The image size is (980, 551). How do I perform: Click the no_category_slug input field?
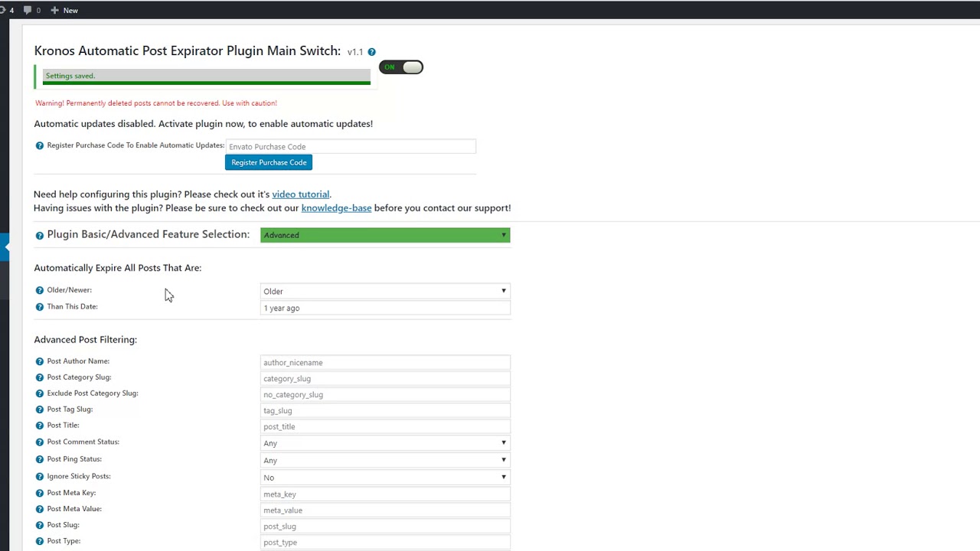pos(385,395)
